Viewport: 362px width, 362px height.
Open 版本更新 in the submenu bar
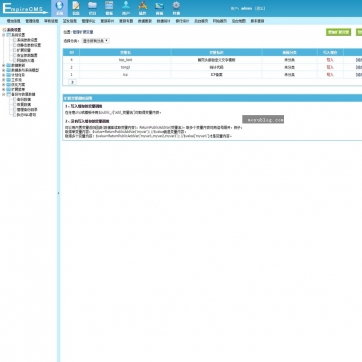[257, 21]
